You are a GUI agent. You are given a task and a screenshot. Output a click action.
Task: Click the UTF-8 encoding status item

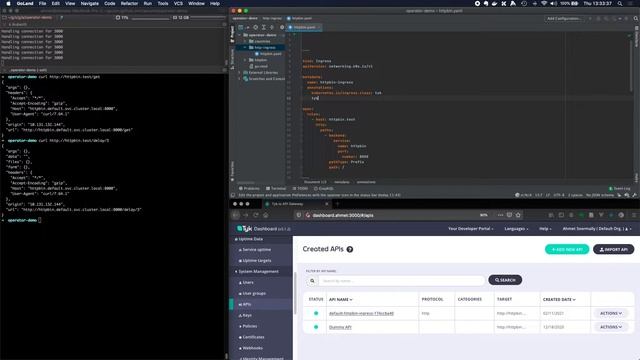559,195
